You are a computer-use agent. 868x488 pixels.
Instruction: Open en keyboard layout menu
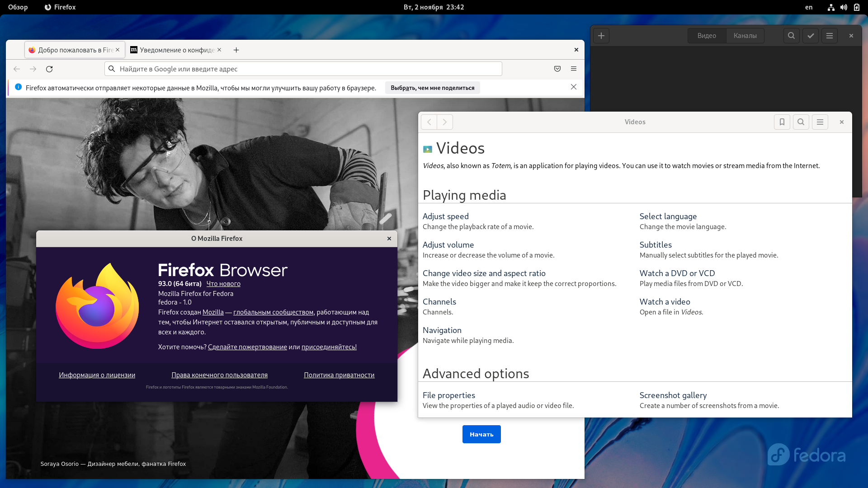point(809,7)
